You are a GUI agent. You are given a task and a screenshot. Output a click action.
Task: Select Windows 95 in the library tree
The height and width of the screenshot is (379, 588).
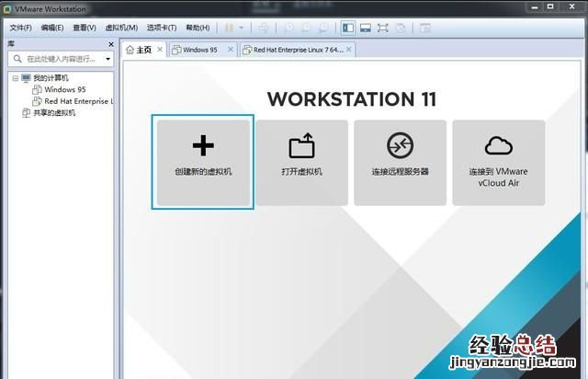[65, 90]
